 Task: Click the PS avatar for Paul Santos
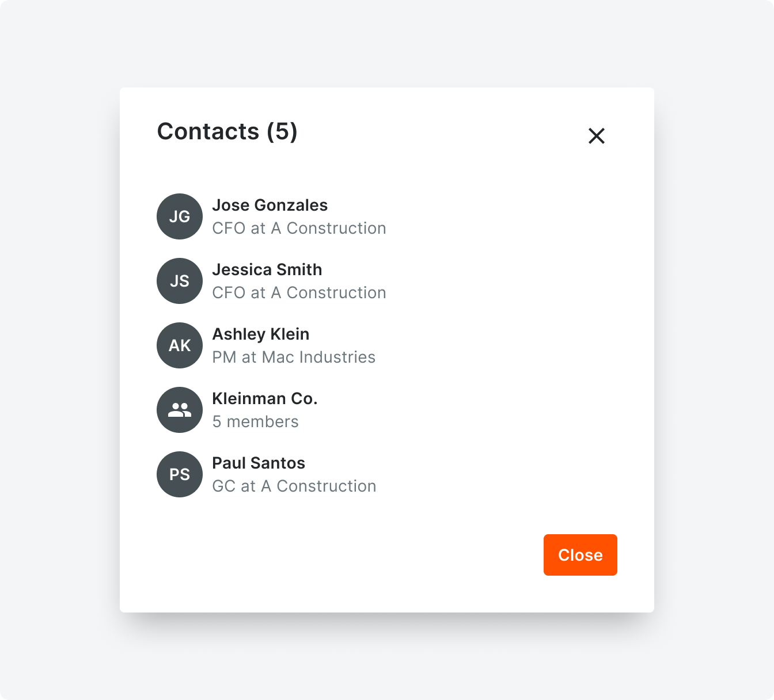pyautogui.click(x=180, y=474)
